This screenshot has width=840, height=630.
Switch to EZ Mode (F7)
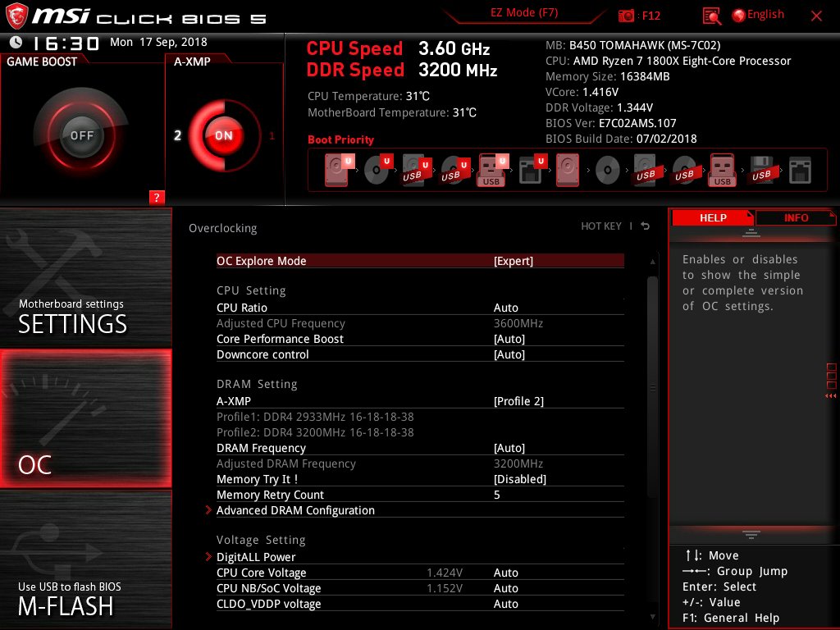(524, 13)
